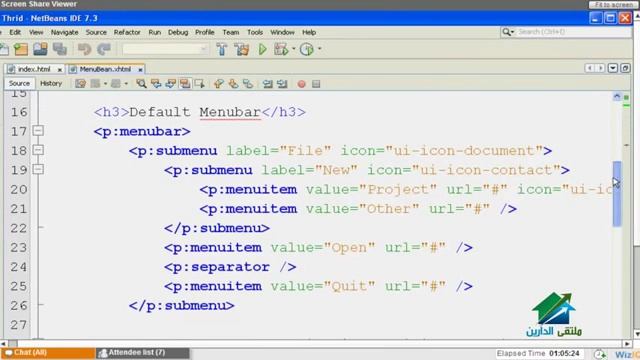Close the MenuBean.xhtml tab
The height and width of the screenshot is (360, 640).
point(140,70)
